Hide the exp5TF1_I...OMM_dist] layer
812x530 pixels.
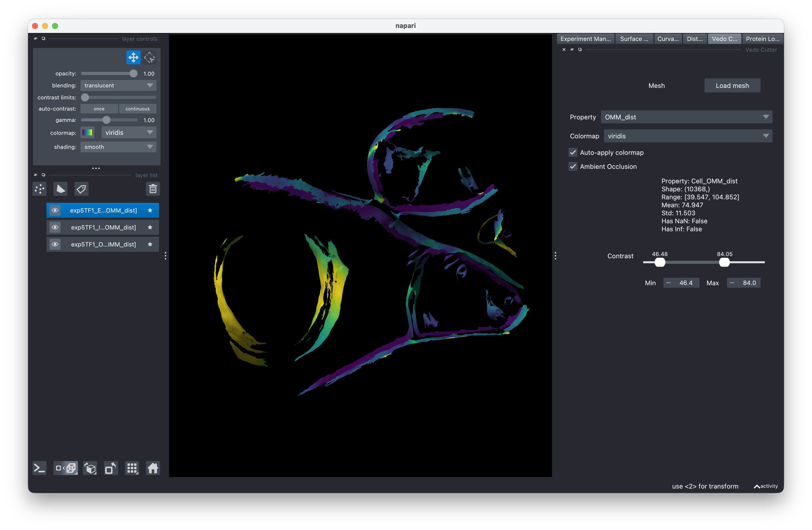(55, 227)
